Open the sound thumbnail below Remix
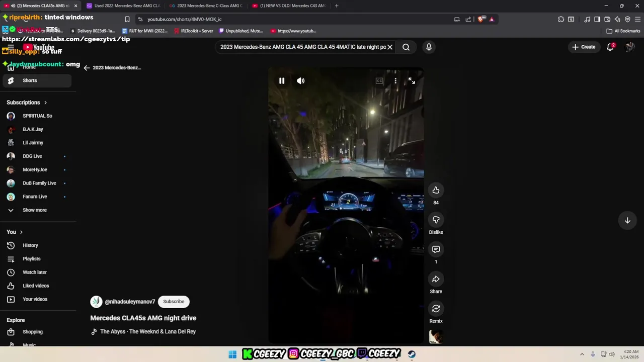Viewport: 644px width, 362px height. pos(436,337)
